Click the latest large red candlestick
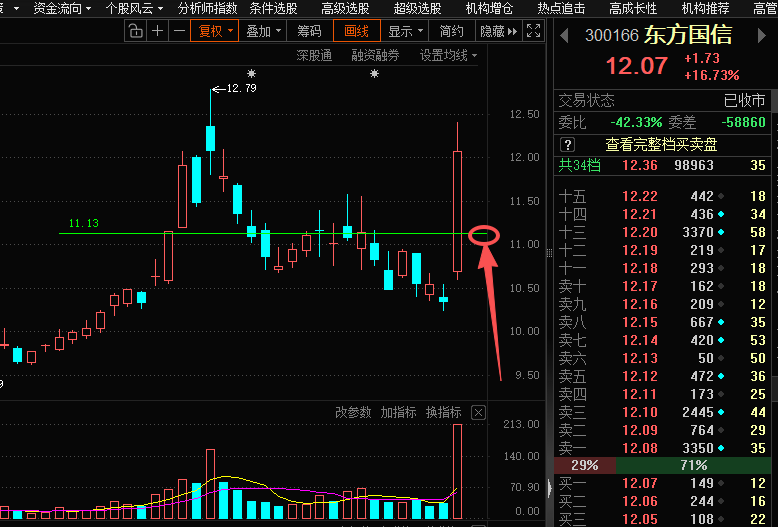Image resolution: width=778 pixels, height=527 pixels. pos(457,211)
